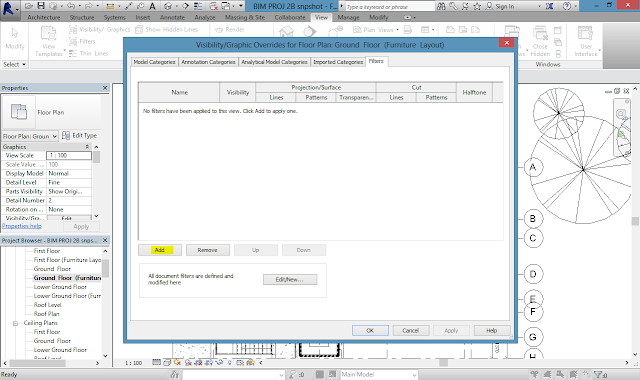Click the Redo arrow icon
The image size is (640, 380).
click(x=89, y=6)
